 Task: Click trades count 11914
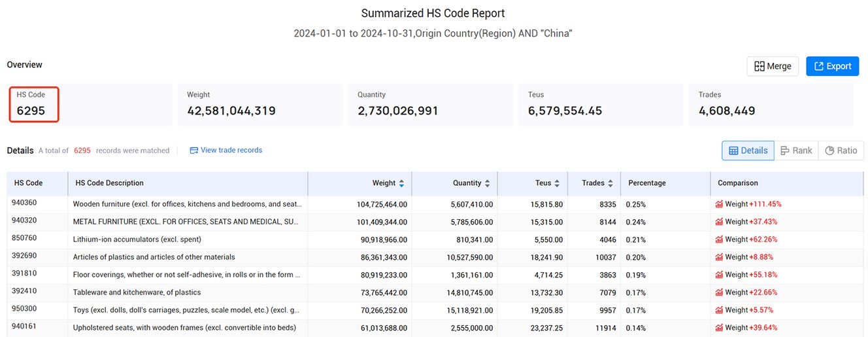tap(605, 328)
